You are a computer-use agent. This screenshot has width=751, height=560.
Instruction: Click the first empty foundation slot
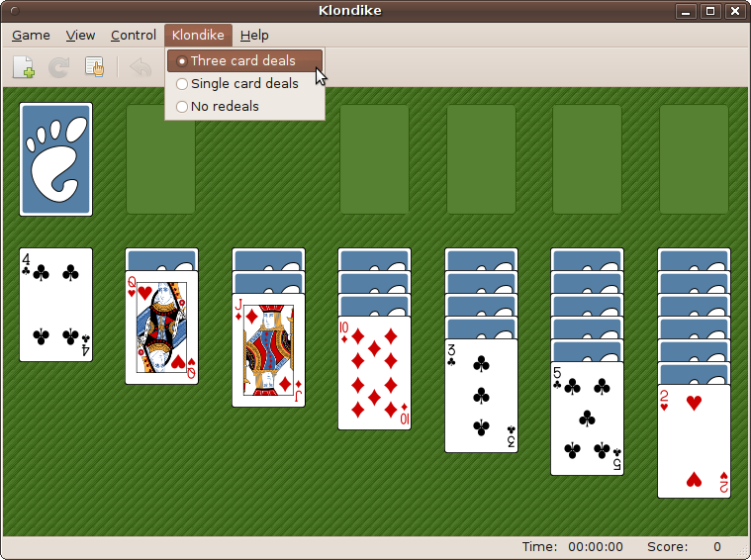click(x=375, y=159)
